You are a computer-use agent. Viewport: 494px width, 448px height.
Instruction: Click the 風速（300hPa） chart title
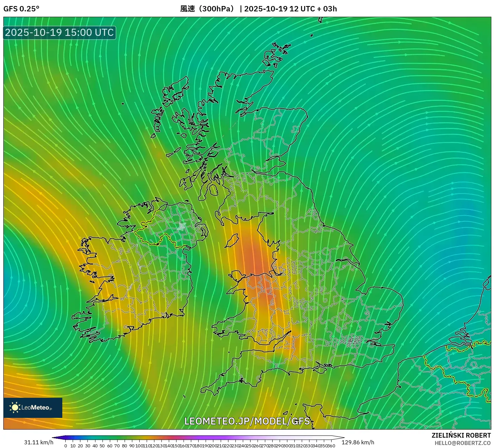point(208,9)
